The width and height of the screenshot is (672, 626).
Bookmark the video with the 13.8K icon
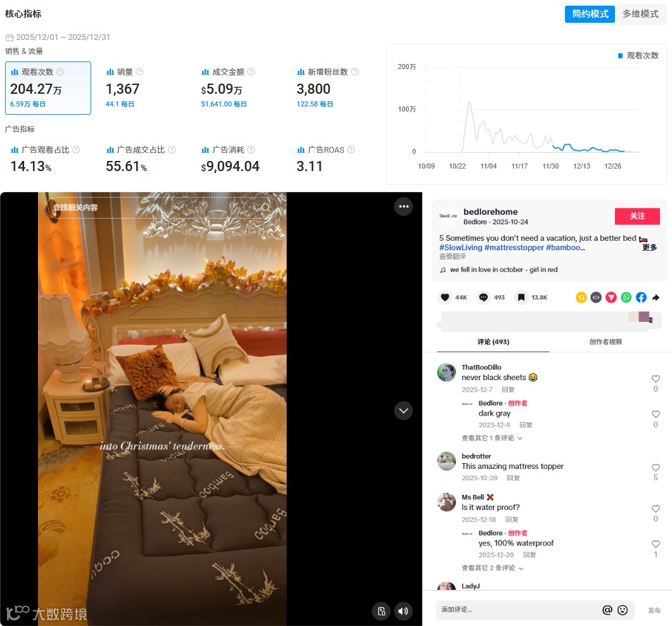tap(521, 297)
